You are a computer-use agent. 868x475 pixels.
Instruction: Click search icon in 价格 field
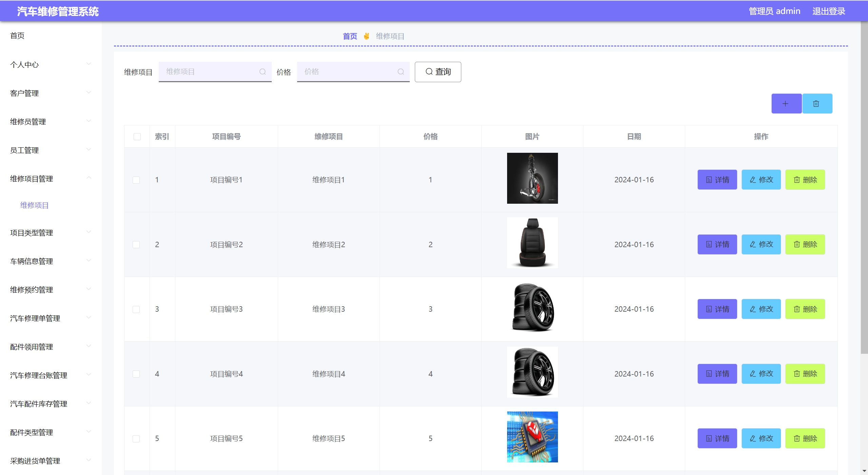[401, 72]
